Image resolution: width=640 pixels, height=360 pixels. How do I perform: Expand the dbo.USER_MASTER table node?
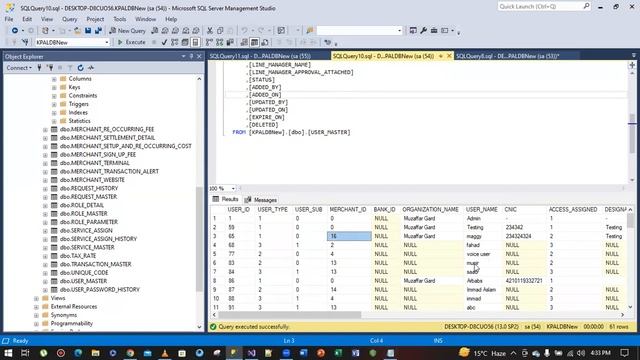click(45, 281)
